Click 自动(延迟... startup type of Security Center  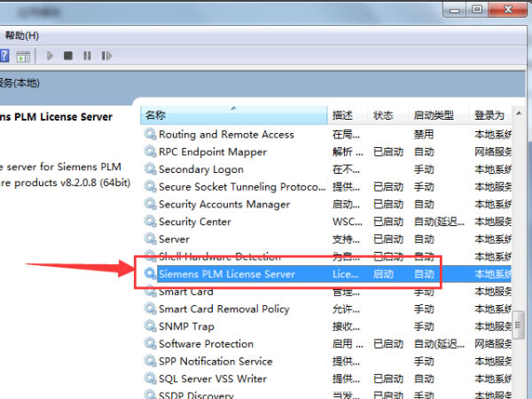439,222
